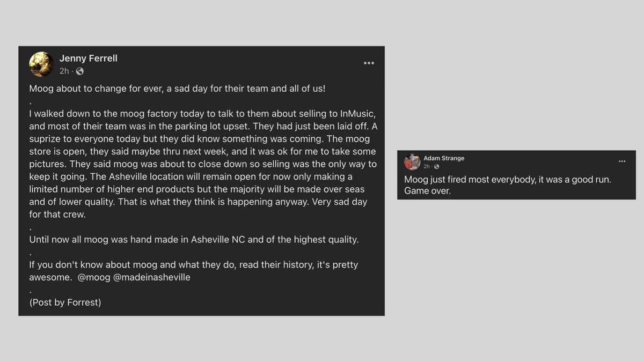This screenshot has height=362, width=644.
Task: Click the globe privacy icon on Adam's post
Action: click(436, 167)
